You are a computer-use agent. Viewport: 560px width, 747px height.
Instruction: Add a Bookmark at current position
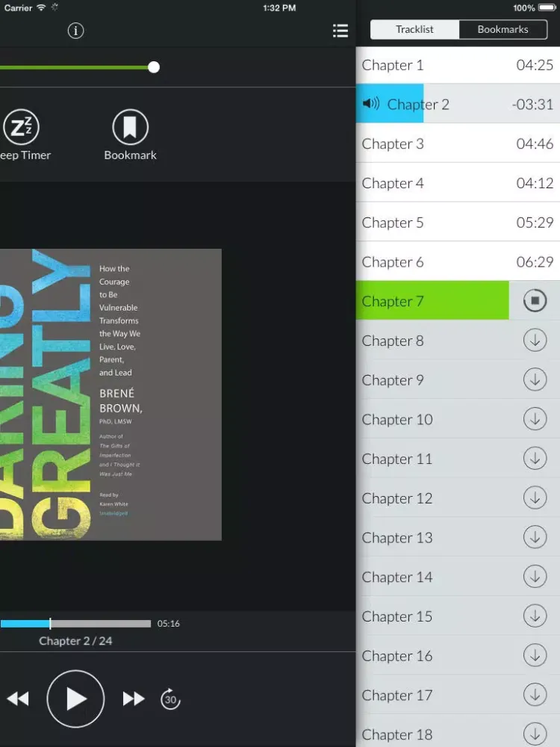[130, 136]
